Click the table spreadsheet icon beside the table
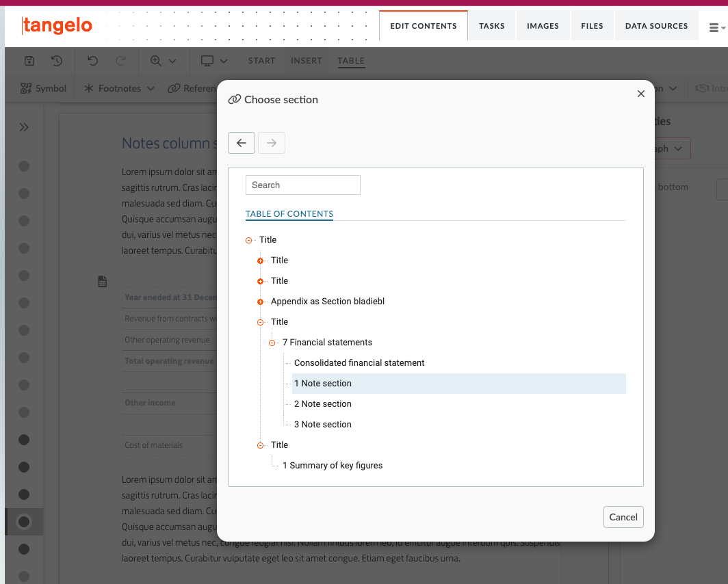 [103, 282]
